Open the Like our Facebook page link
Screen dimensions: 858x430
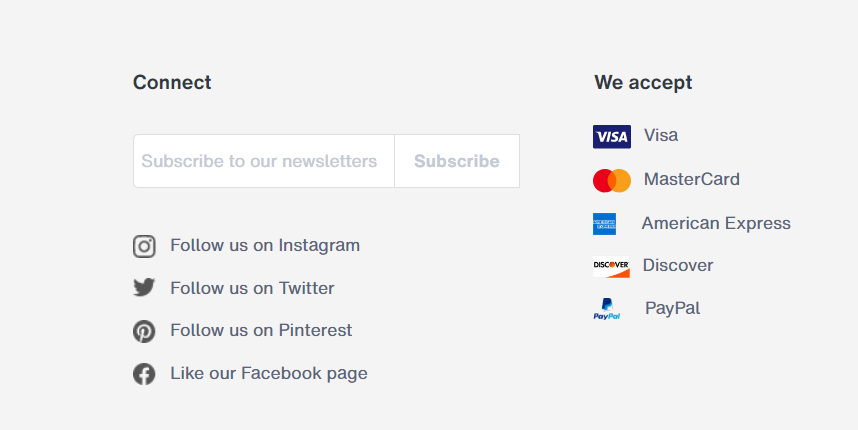pos(269,373)
